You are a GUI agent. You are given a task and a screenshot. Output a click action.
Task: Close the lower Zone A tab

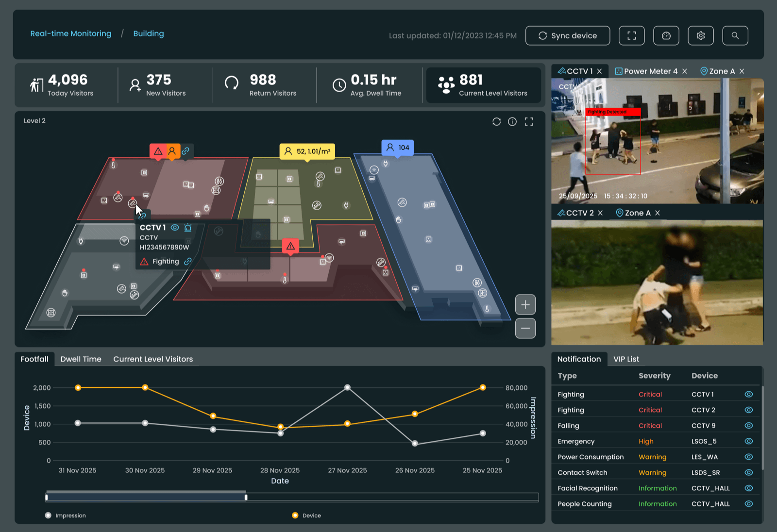click(x=657, y=213)
